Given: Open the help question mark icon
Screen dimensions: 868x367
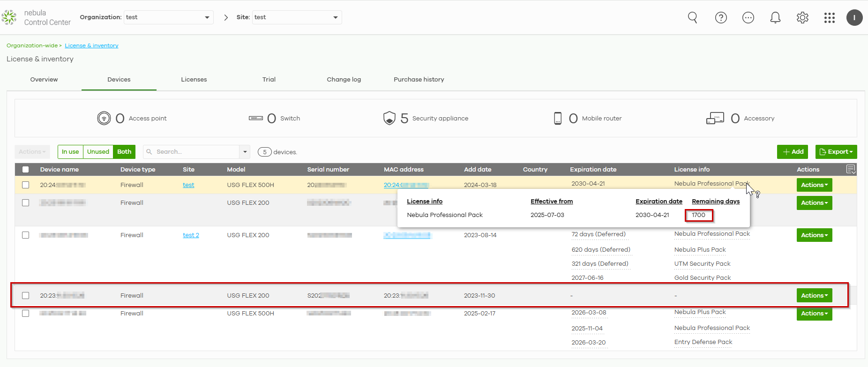Looking at the screenshot, I should coord(721,18).
